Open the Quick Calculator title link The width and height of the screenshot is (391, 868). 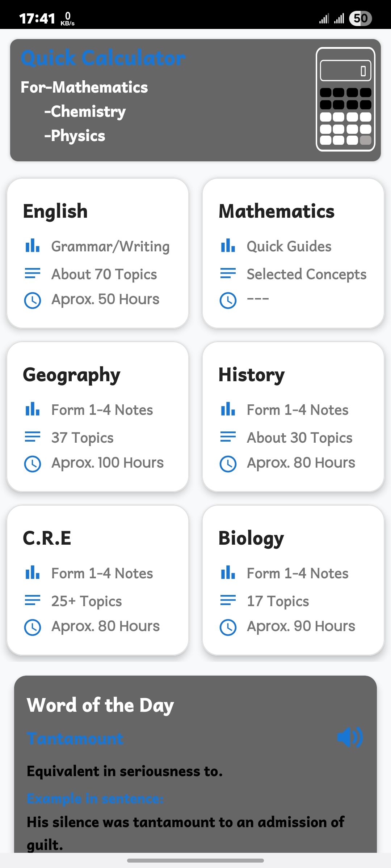pos(103,58)
